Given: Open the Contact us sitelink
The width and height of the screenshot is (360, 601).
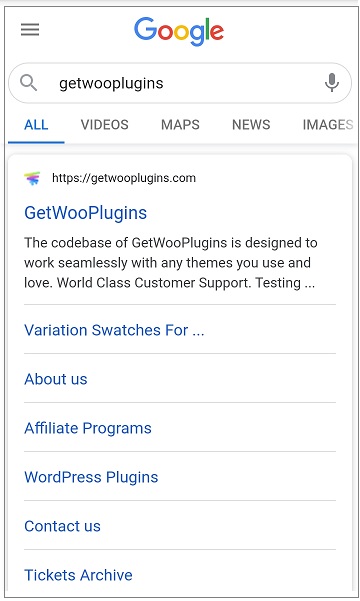Looking at the screenshot, I should [x=62, y=526].
